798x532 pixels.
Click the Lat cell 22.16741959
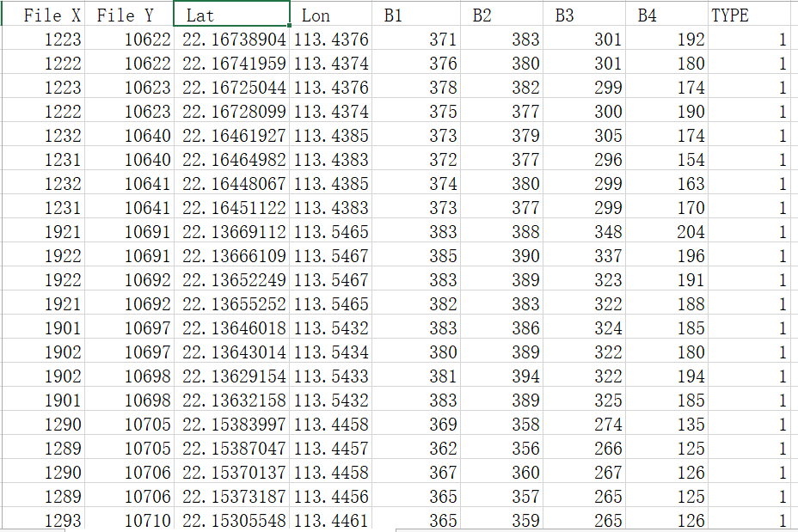(231, 63)
